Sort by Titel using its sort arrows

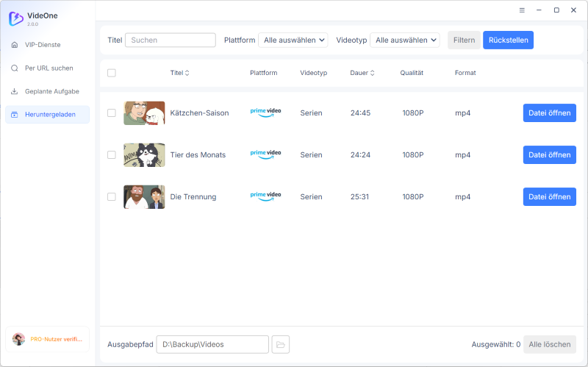pyautogui.click(x=187, y=73)
